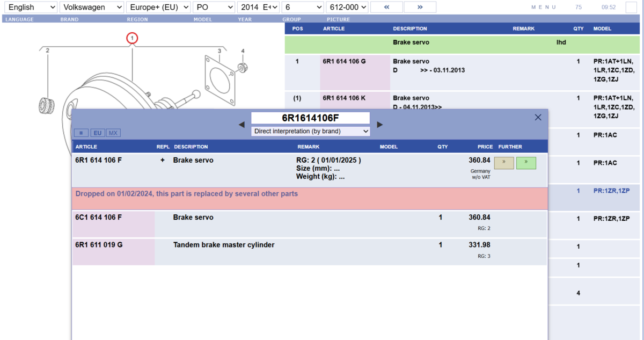The image size is (644, 340).
Task: Click the pink dropped-part notice text
Action: 187,193
